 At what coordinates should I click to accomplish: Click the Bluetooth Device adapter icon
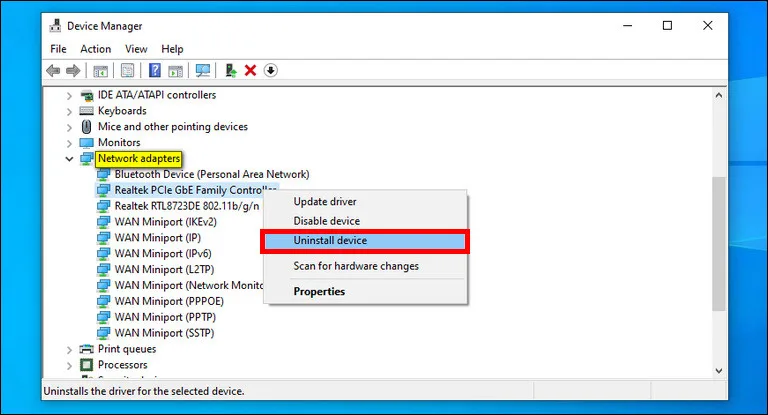pos(103,174)
